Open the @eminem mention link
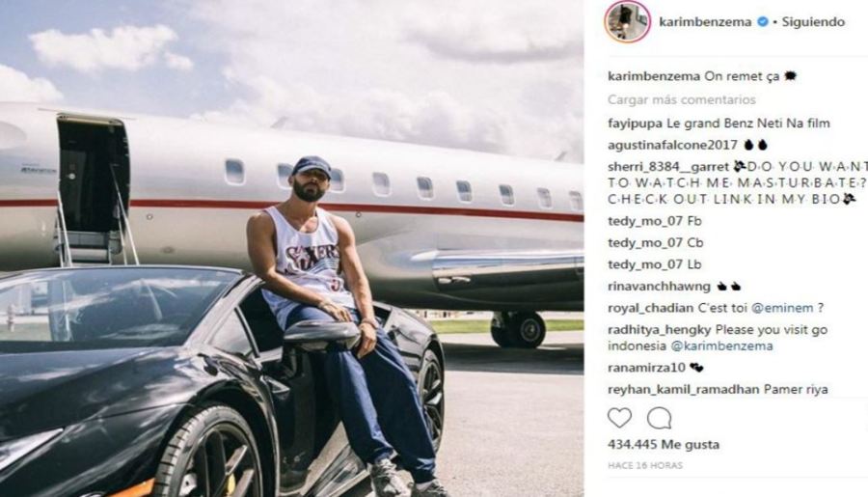 (782, 308)
